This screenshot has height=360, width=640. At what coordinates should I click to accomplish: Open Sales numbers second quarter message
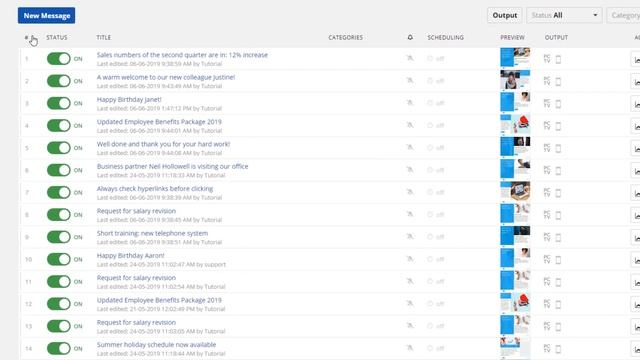[x=182, y=55]
